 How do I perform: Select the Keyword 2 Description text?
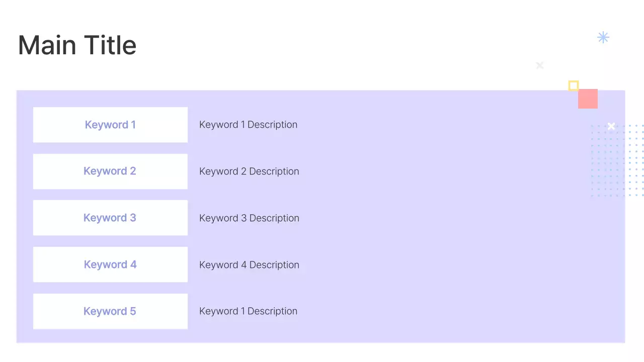point(249,171)
